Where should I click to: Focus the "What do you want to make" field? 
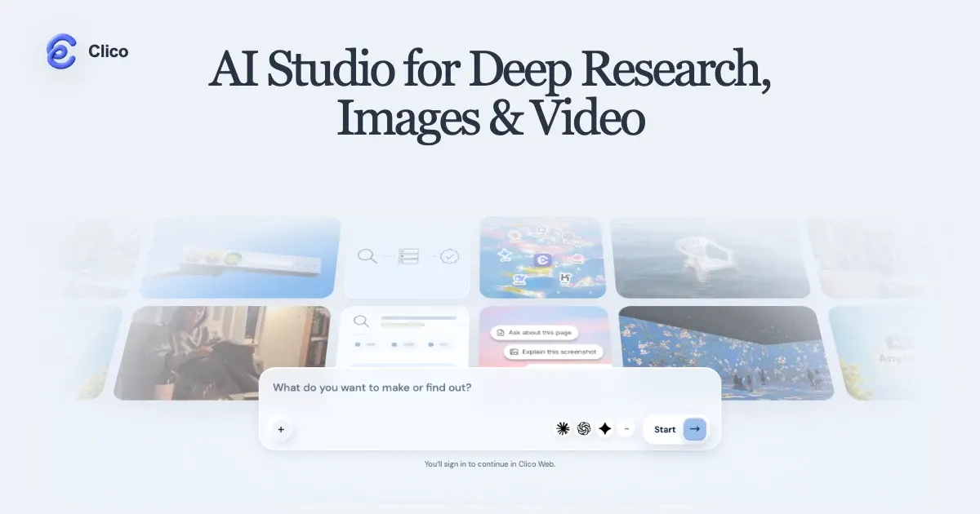click(x=490, y=388)
